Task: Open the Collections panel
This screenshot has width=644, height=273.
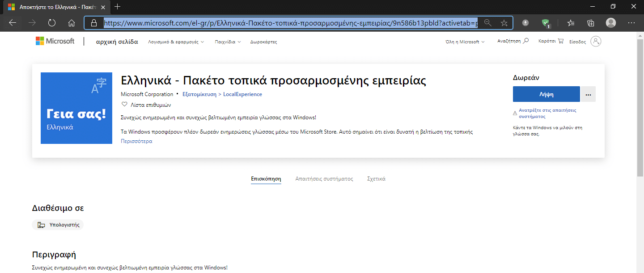Action: pyautogui.click(x=591, y=23)
